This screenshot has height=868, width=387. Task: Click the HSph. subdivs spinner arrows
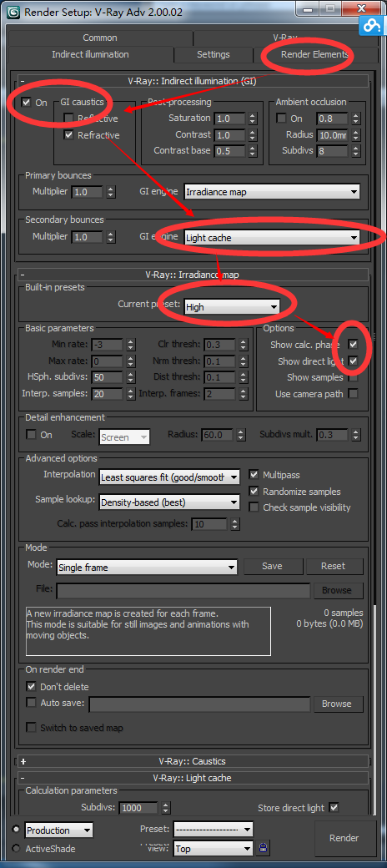coord(130,377)
